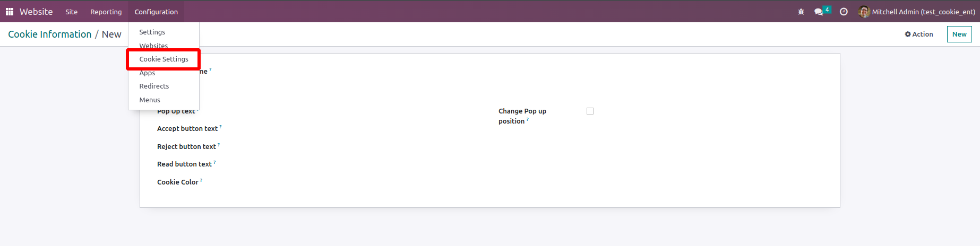
Task: Open the conversations chat icon
Action: pos(819,12)
